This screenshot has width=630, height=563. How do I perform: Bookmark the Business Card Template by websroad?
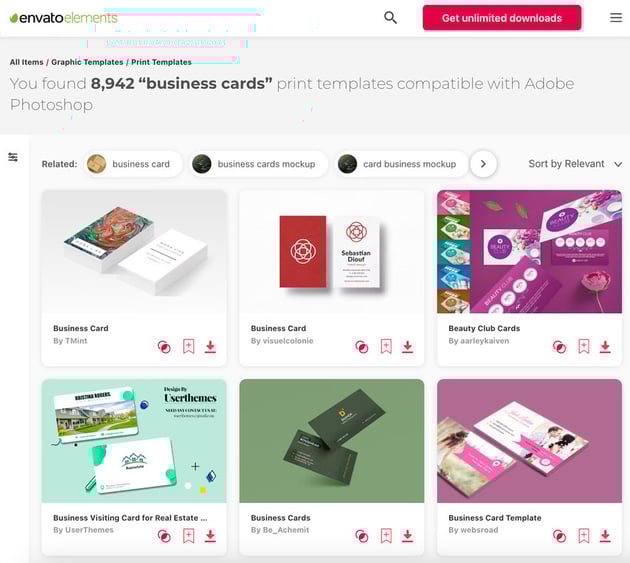(x=584, y=536)
